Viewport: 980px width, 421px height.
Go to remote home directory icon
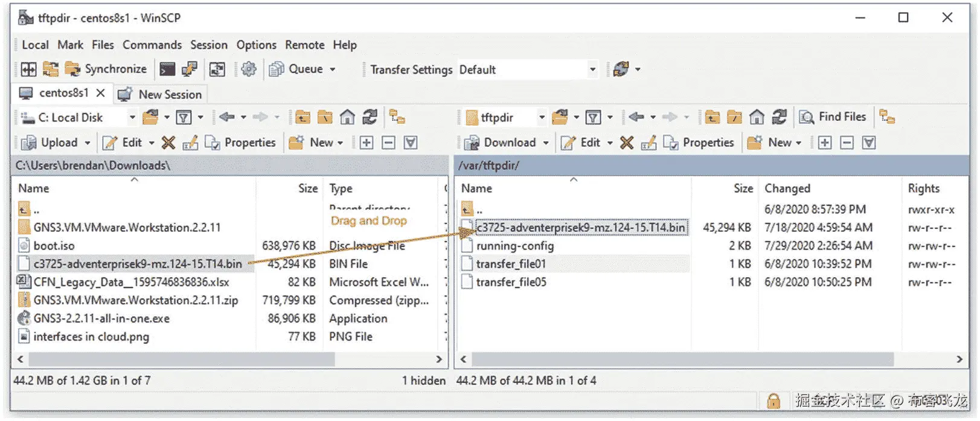tap(757, 117)
